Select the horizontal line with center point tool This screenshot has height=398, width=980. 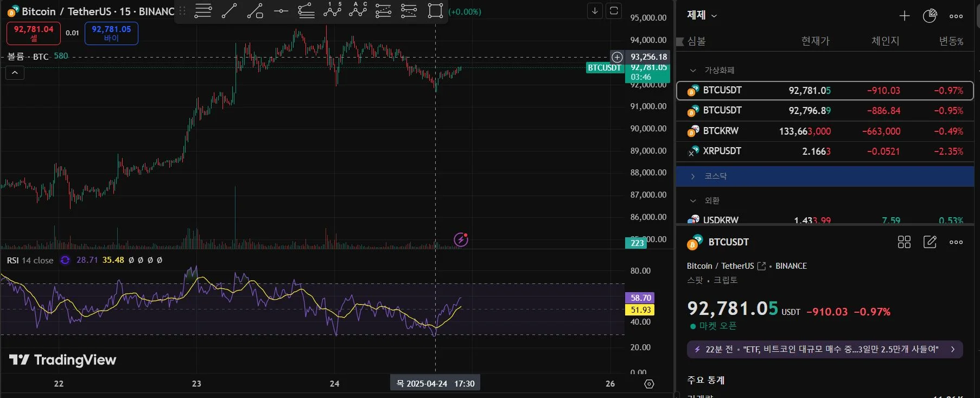point(281,11)
